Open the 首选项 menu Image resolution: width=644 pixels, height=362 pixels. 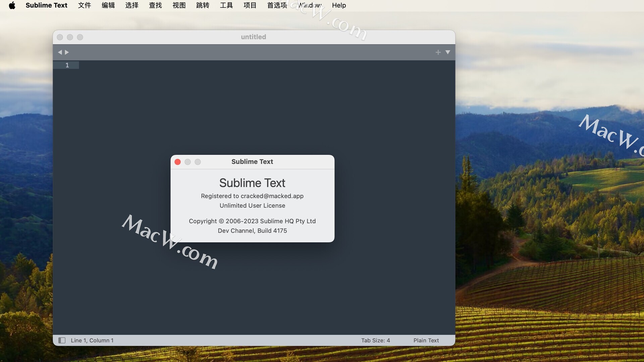[x=276, y=5]
